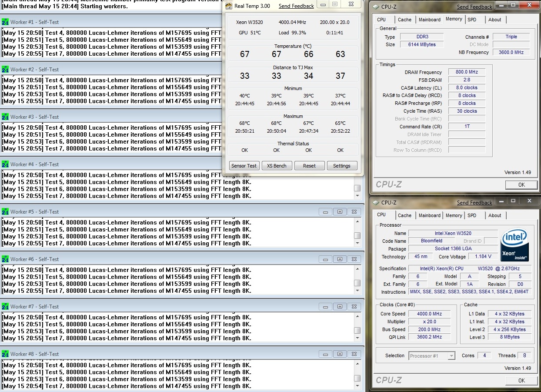Open Real Temp Settings
The image size is (541, 392).
coord(342,166)
